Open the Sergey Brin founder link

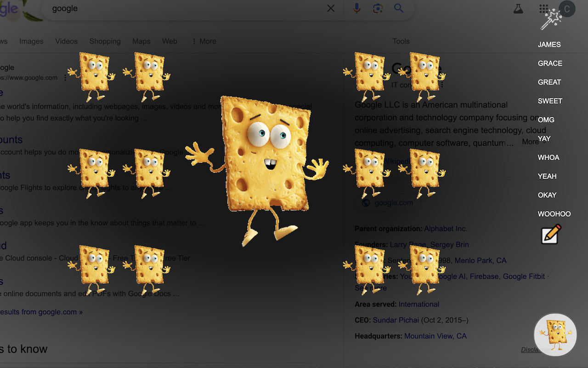tap(450, 245)
